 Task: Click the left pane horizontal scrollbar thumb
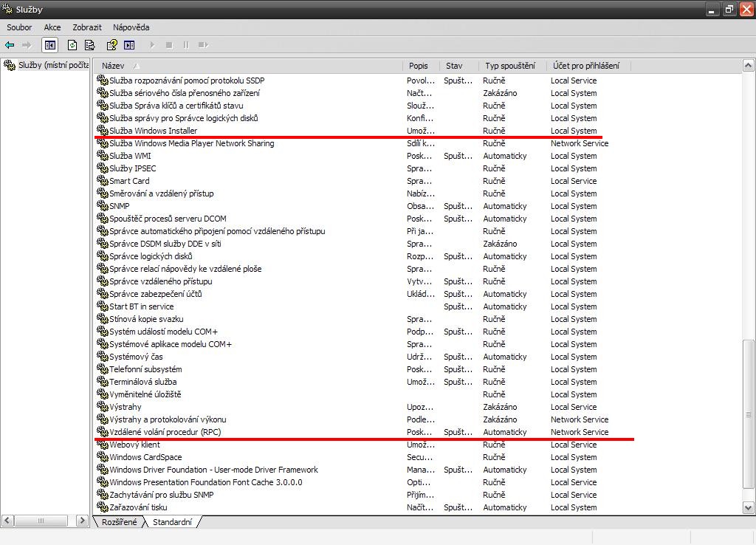[41, 521]
